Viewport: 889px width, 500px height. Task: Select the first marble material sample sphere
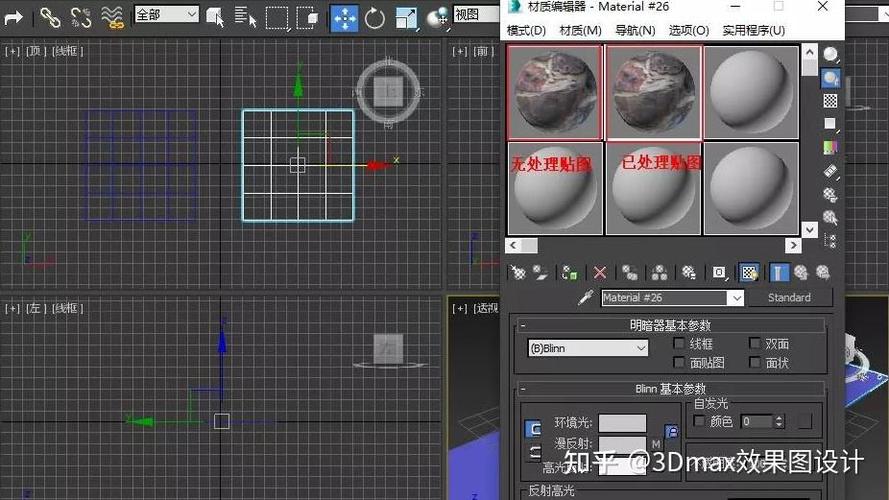coord(554,92)
